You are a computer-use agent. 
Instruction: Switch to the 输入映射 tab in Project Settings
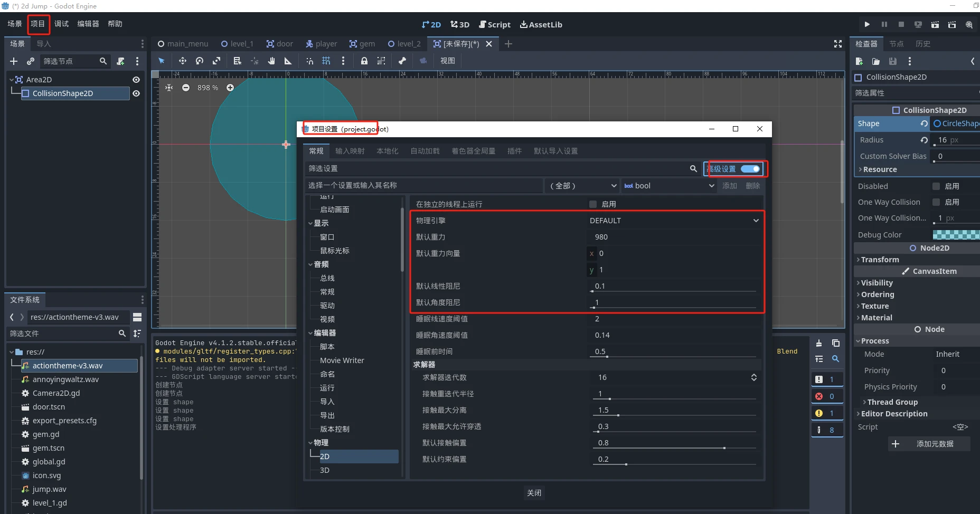(x=350, y=151)
